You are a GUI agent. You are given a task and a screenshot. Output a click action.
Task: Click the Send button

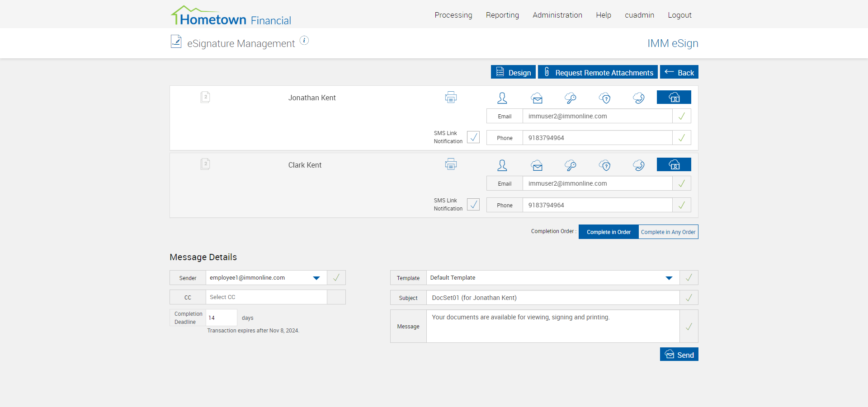[x=679, y=355]
